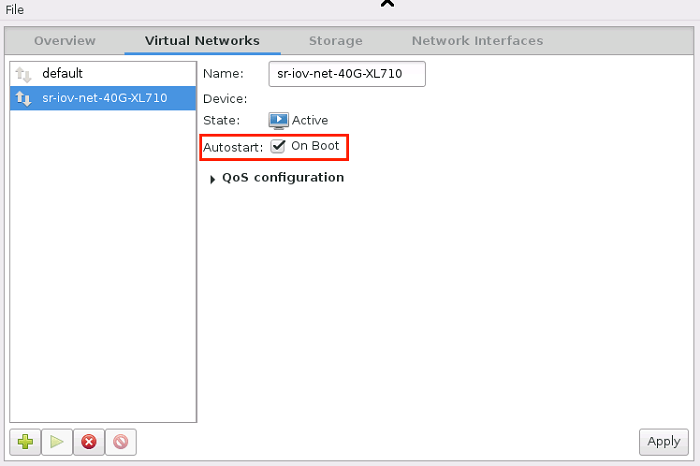700x466 pixels.
Task: Click the green plus Add Network icon
Action: (25, 441)
